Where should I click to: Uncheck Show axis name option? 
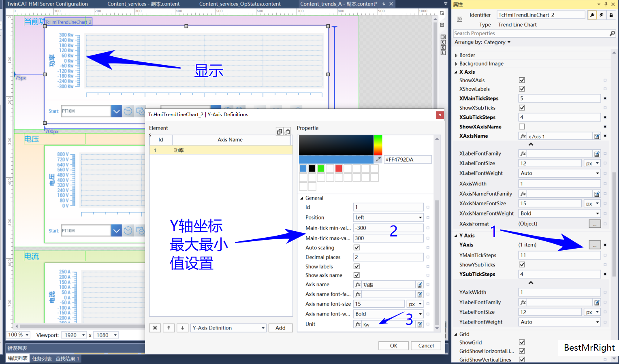point(356,275)
